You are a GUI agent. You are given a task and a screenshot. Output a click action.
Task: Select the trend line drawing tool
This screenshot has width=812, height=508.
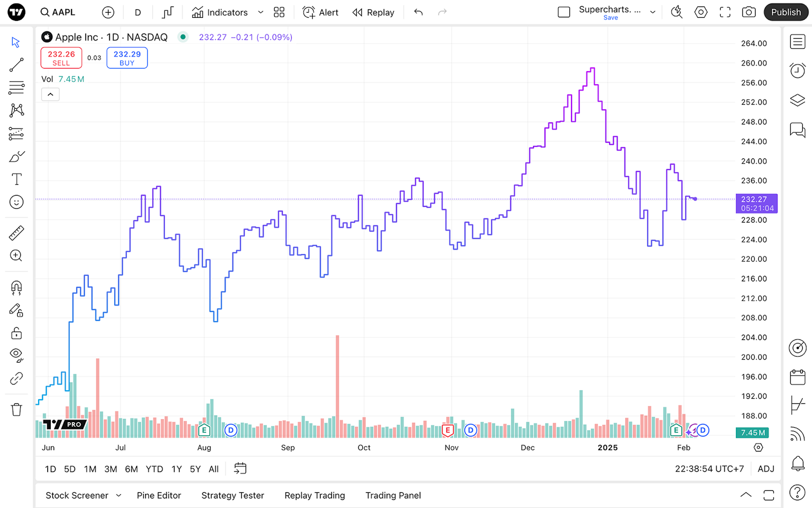[16, 65]
